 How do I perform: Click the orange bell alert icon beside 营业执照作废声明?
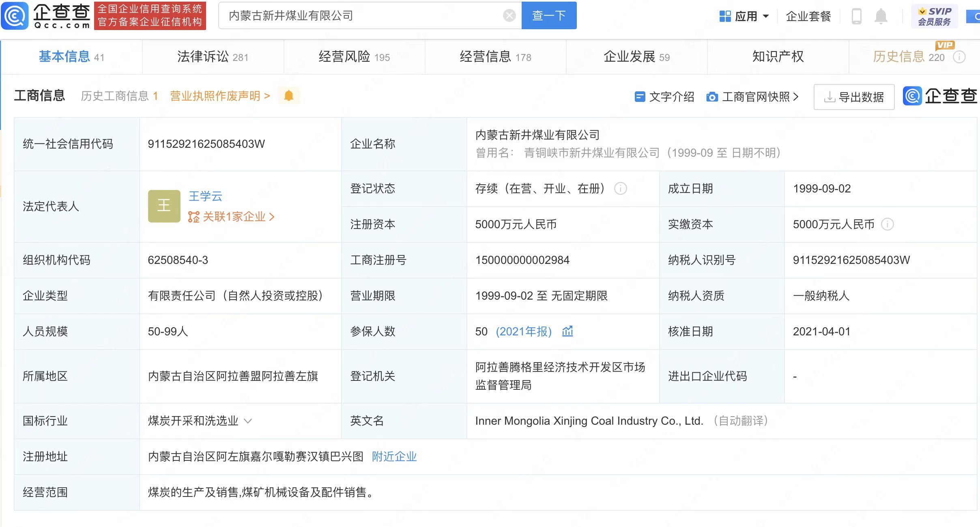pos(289,96)
